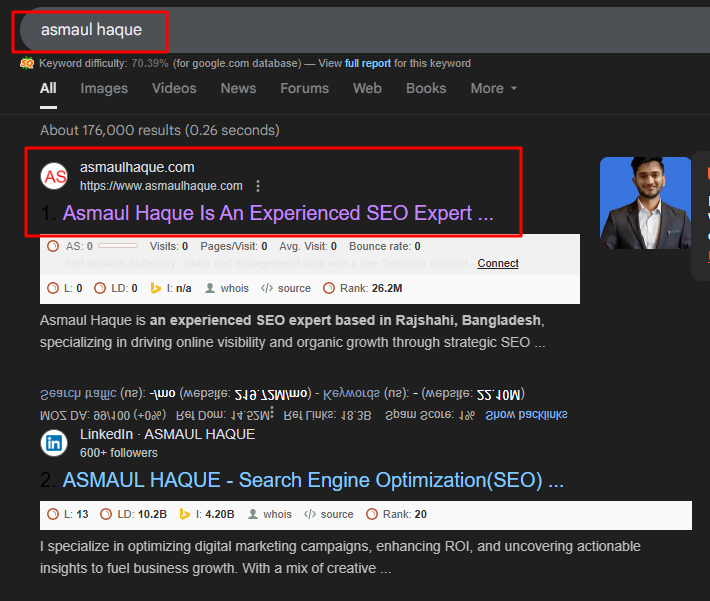The image size is (710, 601).
Task: Click the Rank 26.2M icon
Action: (x=329, y=288)
